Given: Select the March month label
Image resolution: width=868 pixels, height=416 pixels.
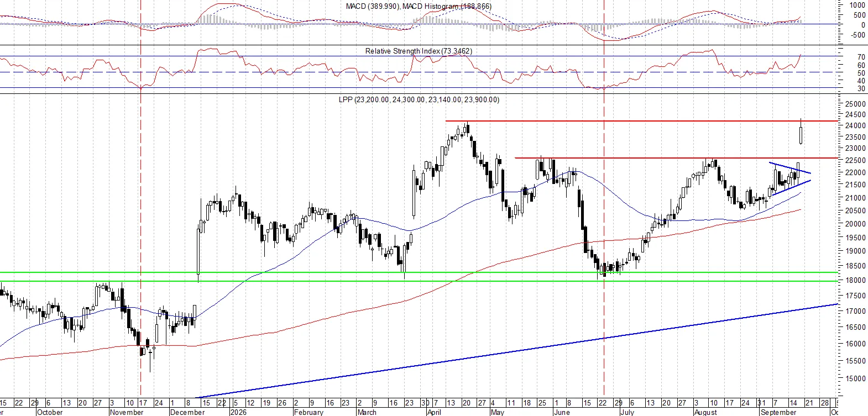Looking at the screenshot, I should click(x=367, y=412).
